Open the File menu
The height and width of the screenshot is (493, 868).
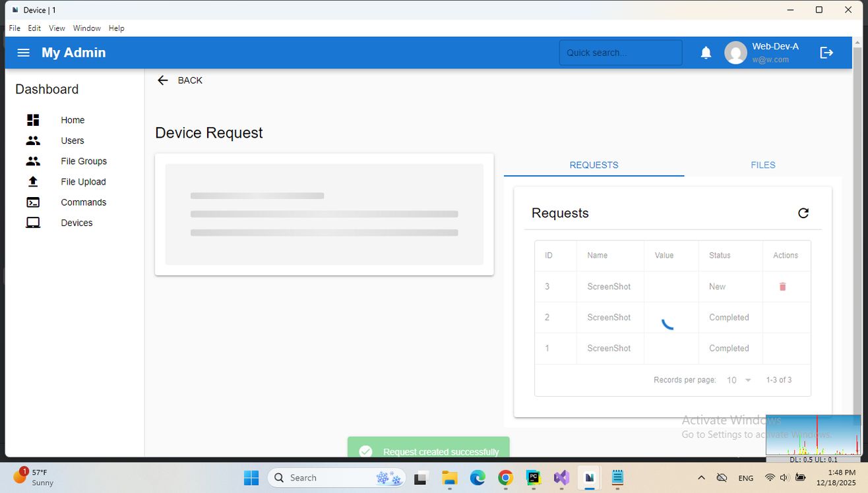pos(15,28)
